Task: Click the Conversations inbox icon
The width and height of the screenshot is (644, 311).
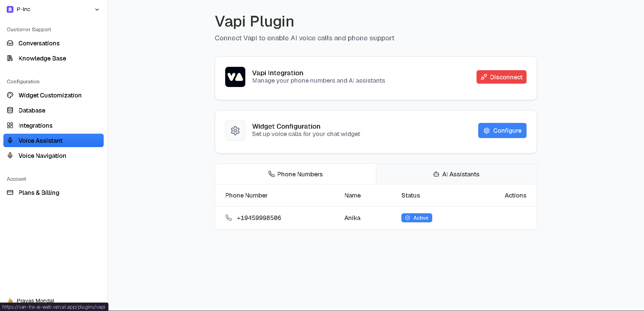Action: (x=10, y=43)
